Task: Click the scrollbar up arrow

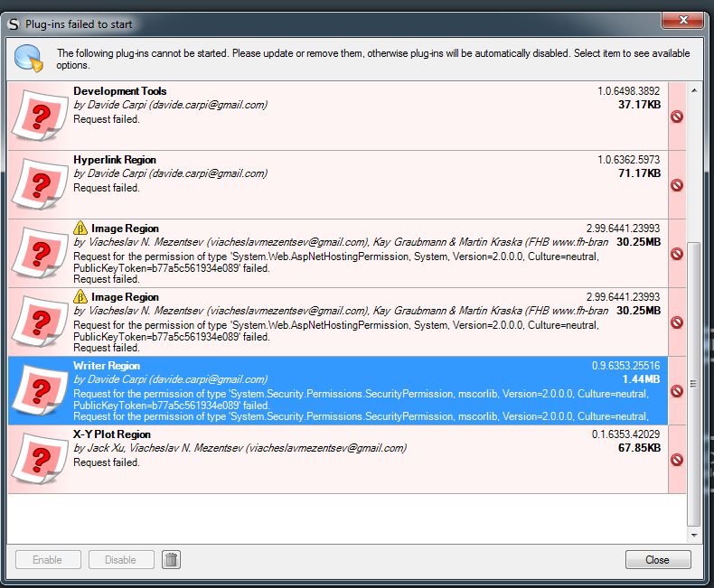Action: pyautogui.click(x=693, y=89)
